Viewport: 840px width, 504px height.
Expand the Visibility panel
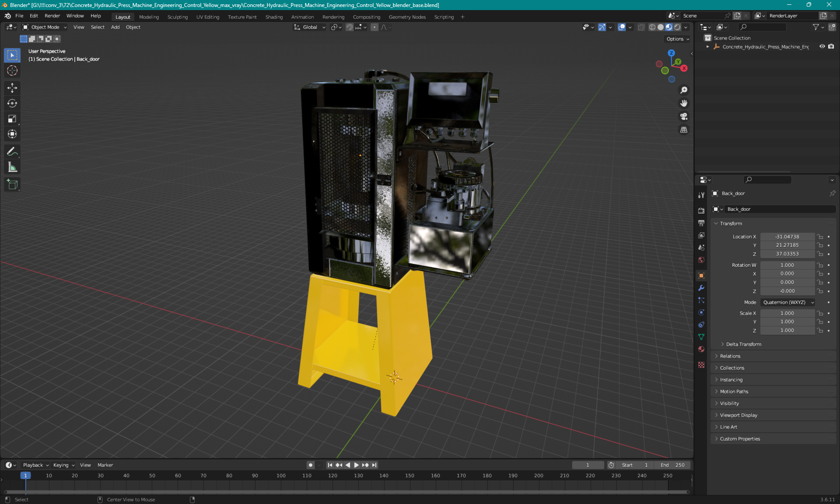pos(729,403)
